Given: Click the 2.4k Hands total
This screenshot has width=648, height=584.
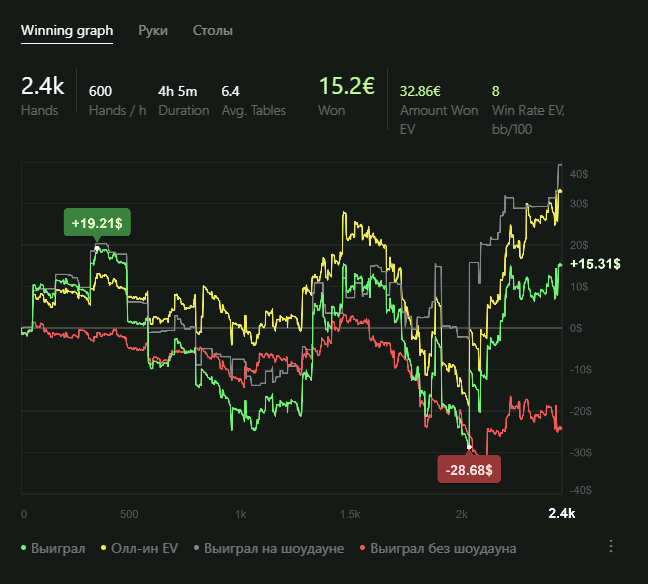Looking at the screenshot, I should pyautogui.click(x=43, y=86).
